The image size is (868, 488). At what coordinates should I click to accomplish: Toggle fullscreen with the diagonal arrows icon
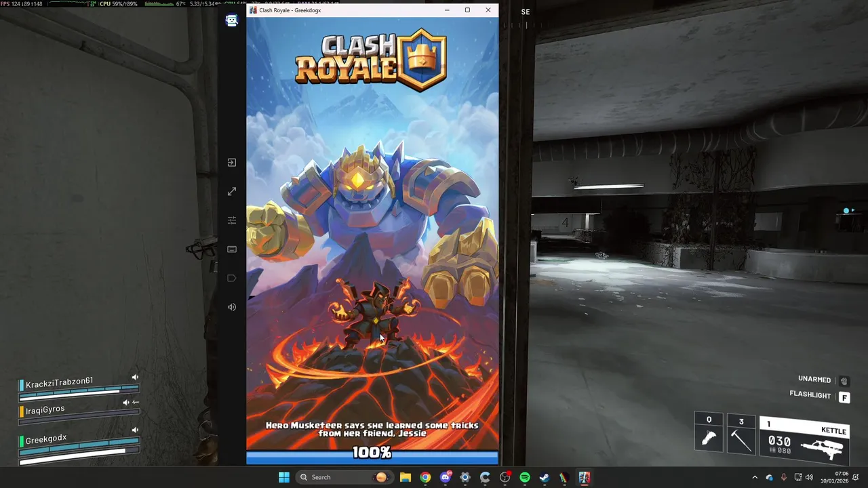232,192
